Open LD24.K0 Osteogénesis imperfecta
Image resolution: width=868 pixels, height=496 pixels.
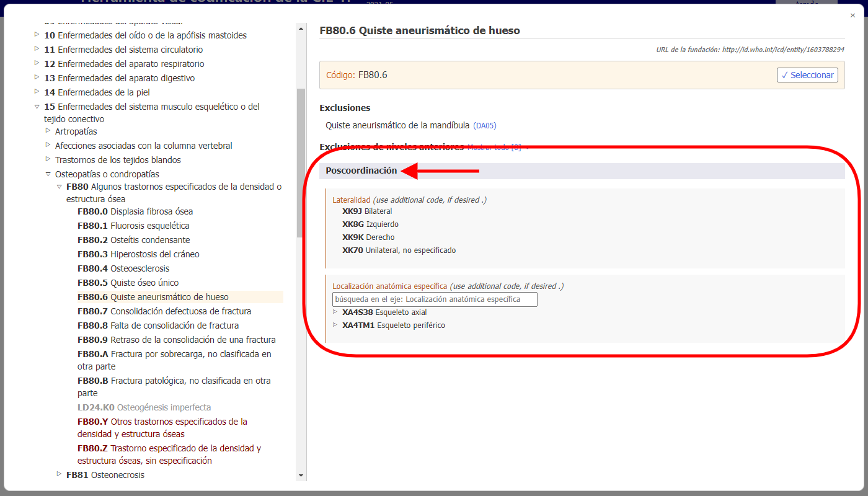144,407
